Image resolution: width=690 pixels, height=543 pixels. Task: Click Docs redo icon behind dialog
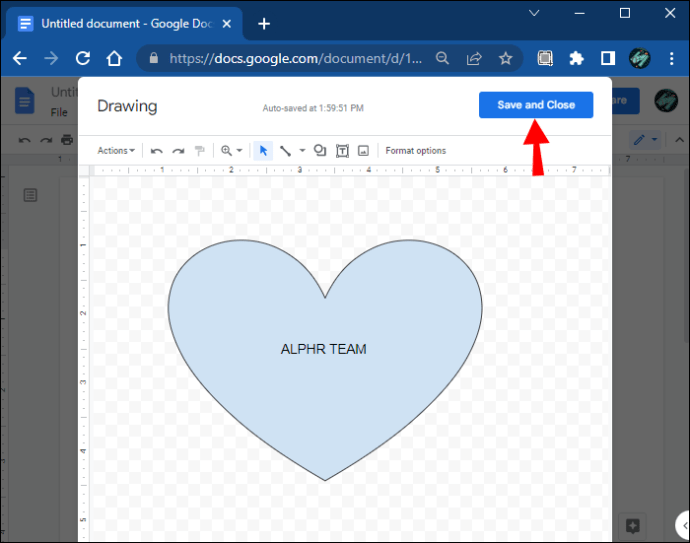(x=46, y=140)
